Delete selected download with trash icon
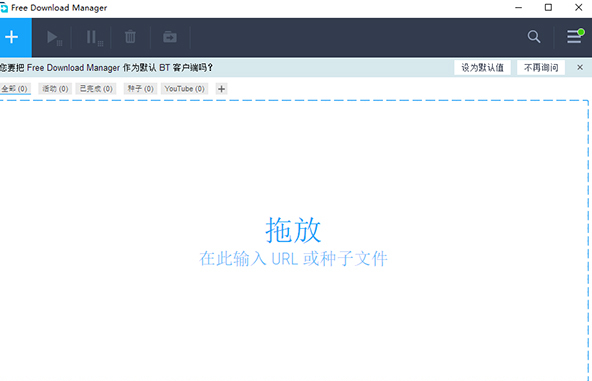This screenshot has width=592, height=381. coord(130,37)
